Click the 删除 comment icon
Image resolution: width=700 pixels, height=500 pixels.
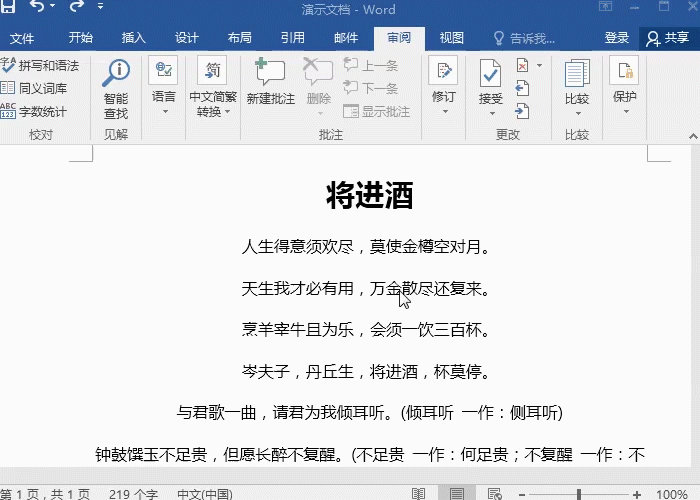click(x=318, y=71)
